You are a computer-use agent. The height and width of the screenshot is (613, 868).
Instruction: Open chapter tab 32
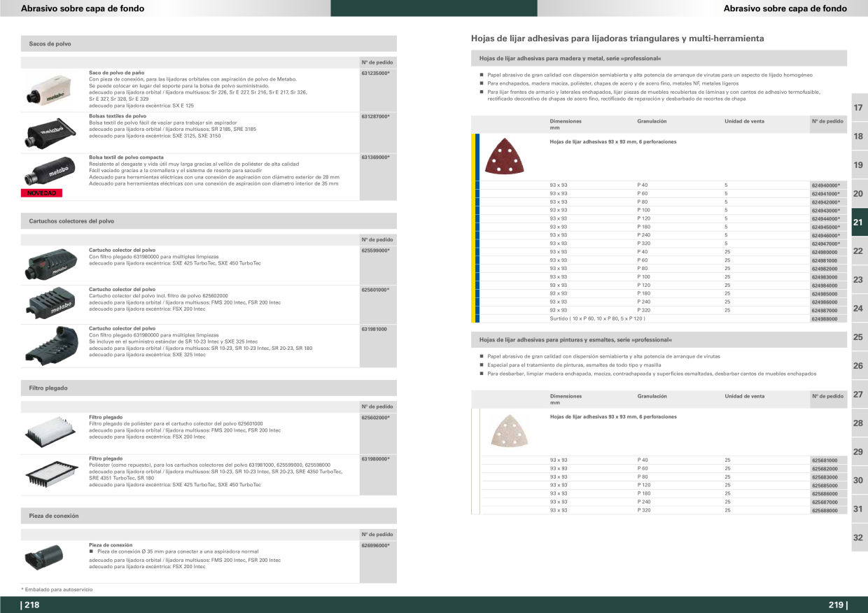click(x=859, y=537)
